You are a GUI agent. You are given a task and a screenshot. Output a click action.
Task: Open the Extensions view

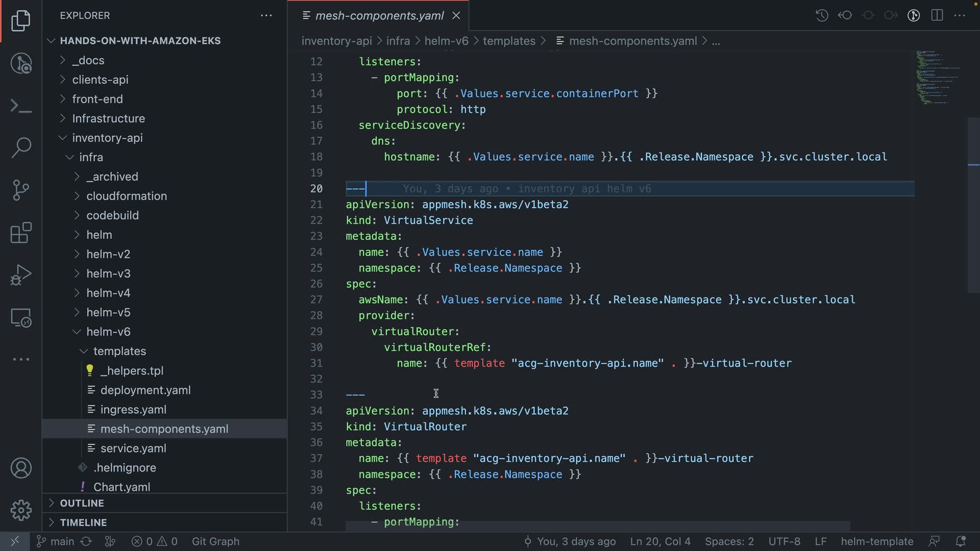[21, 233]
